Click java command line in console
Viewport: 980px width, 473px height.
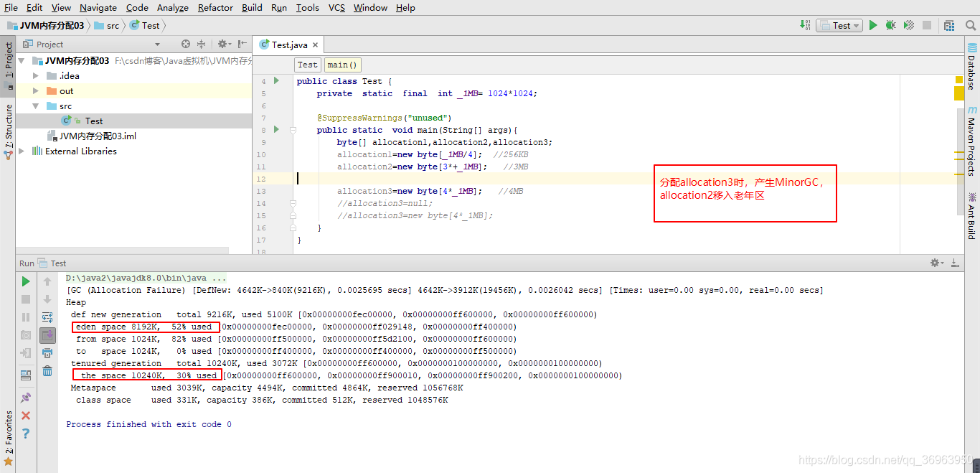click(x=146, y=278)
